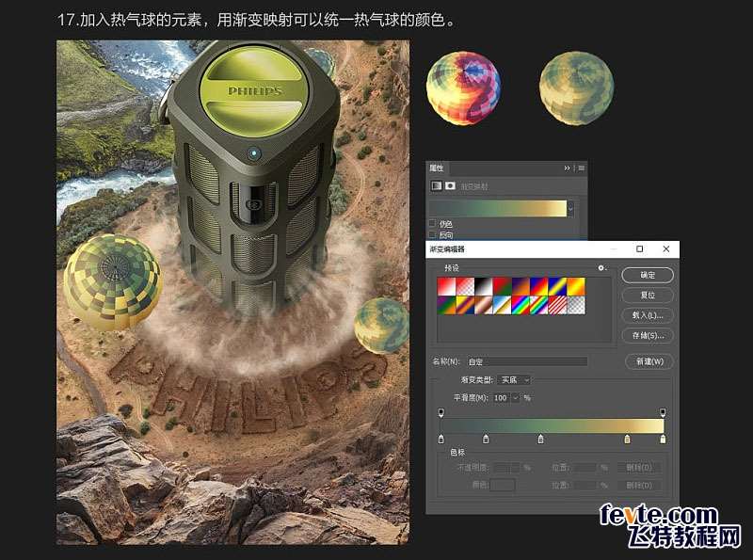Maximize the Gradient Editor window
Image resolution: width=753 pixels, height=560 pixels.
tap(640, 248)
